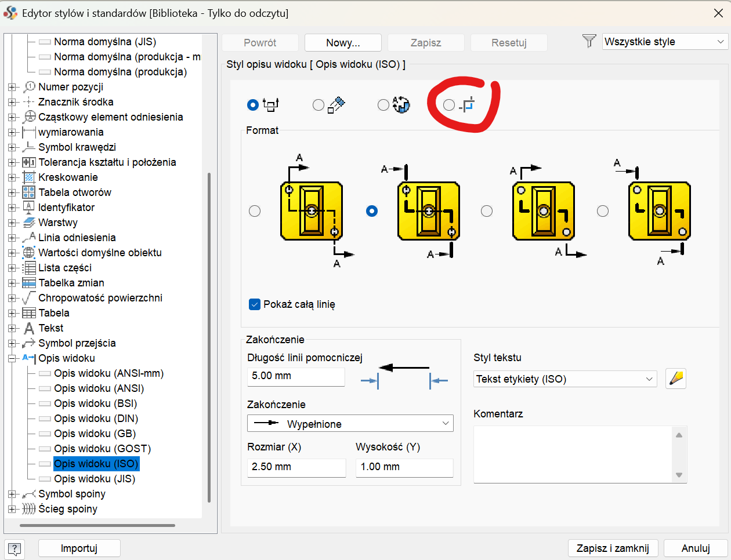The height and width of the screenshot is (560, 731).
Task: Click the Rozmiar (X) value field
Action: (x=296, y=467)
